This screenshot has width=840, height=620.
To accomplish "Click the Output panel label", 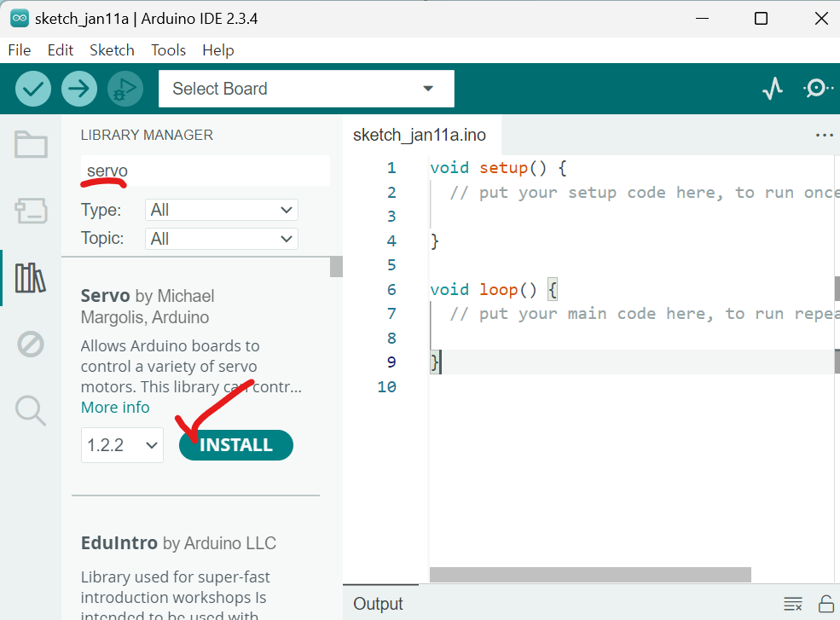I will (378, 604).
